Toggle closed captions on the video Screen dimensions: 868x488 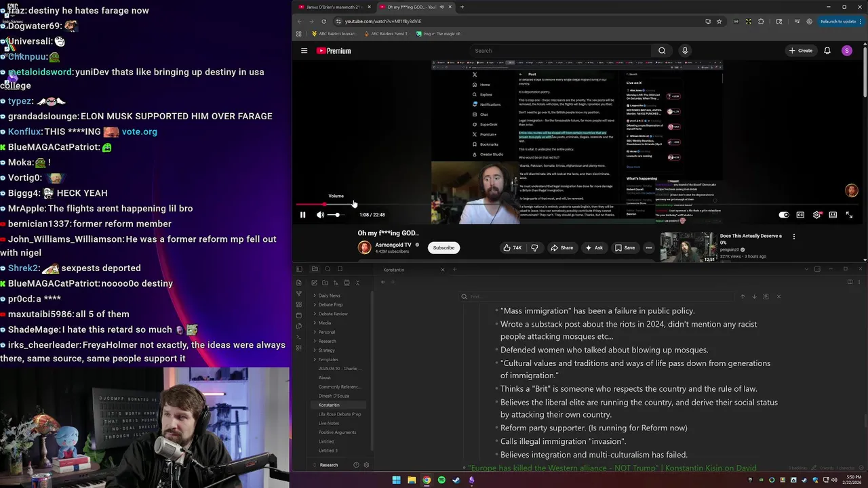(x=800, y=215)
